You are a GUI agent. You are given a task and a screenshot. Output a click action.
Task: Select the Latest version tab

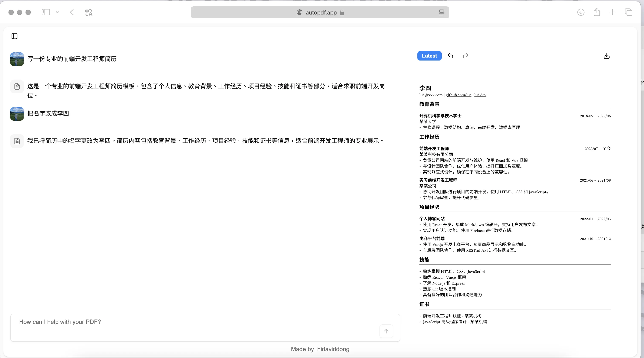pos(429,56)
